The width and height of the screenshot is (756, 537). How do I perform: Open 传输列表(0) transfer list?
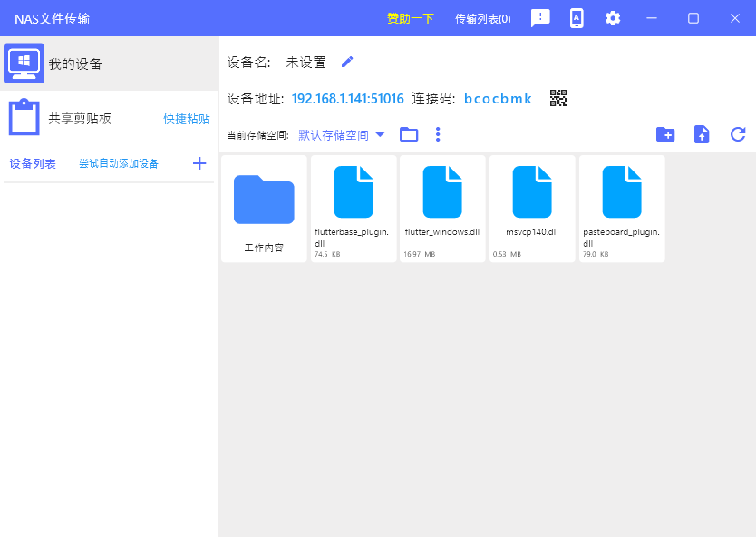(x=482, y=18)
